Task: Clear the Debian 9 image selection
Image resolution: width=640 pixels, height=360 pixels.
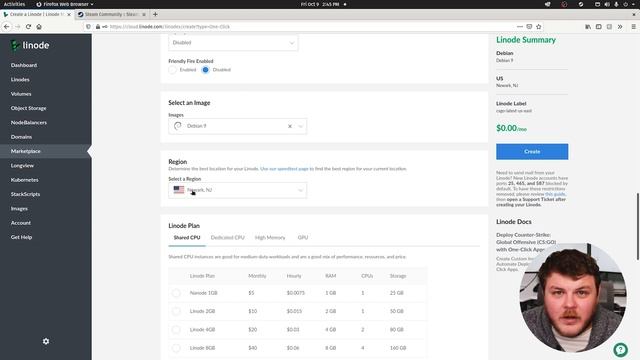Action: pyautogui.click(x=290, y=126)
